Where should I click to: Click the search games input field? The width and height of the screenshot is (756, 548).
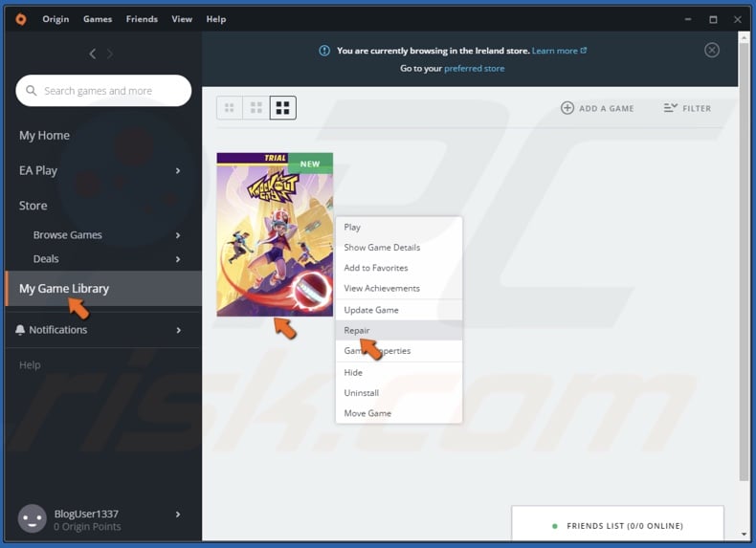coord(103,91)
